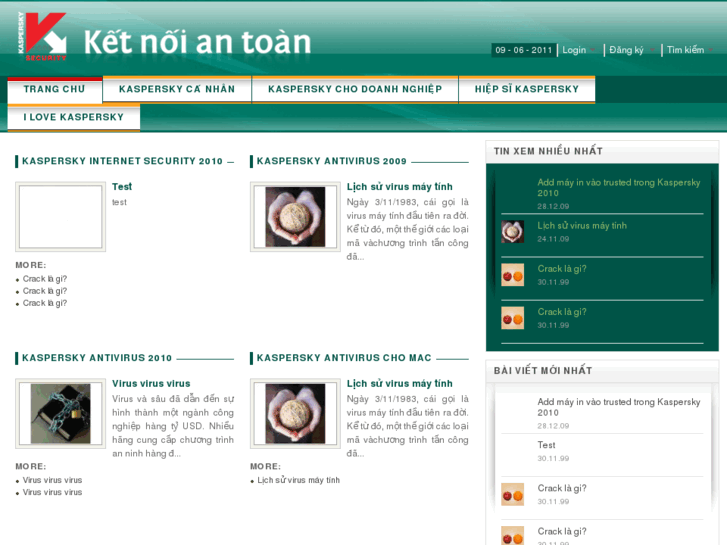
Task: Open hands-holding-ball thumbnail under Antivirus 2009
Action: 295,217
